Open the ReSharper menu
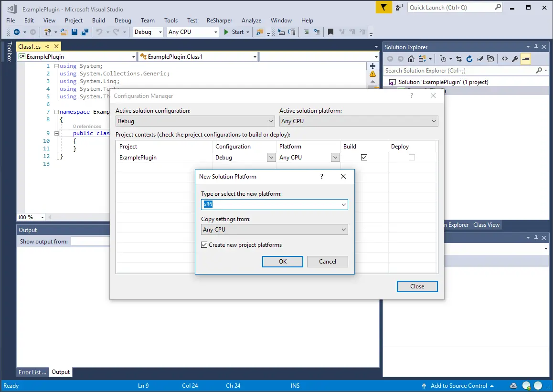Viewport: 553px width, 392px height. [x=219, y=21]
